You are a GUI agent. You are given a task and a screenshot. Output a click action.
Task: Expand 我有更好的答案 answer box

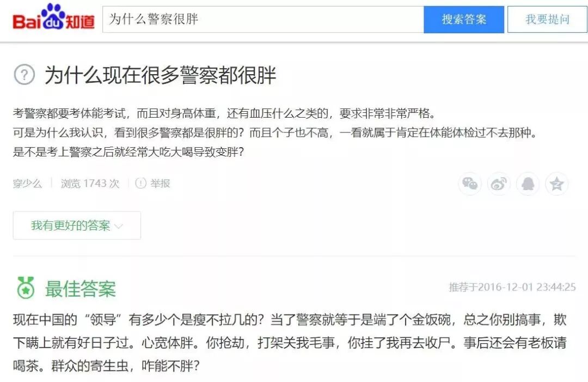coord(77,225)
